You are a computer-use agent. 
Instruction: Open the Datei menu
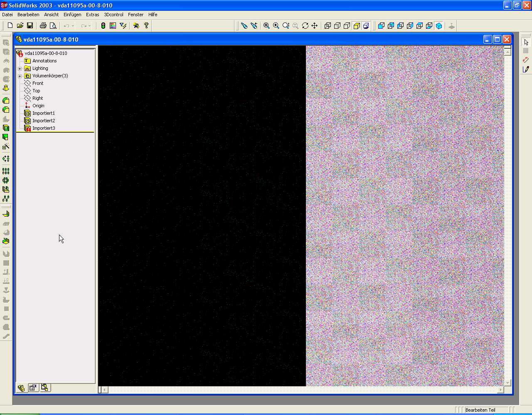point(7,15)
